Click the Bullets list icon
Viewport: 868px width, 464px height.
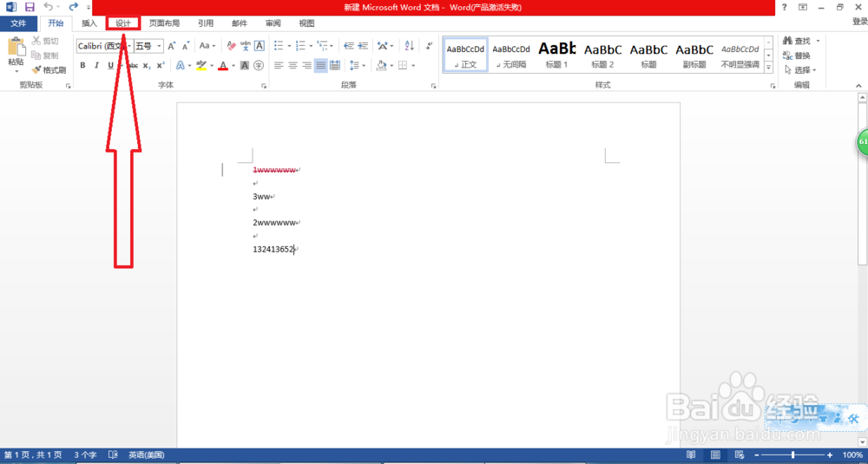[279, 46]
